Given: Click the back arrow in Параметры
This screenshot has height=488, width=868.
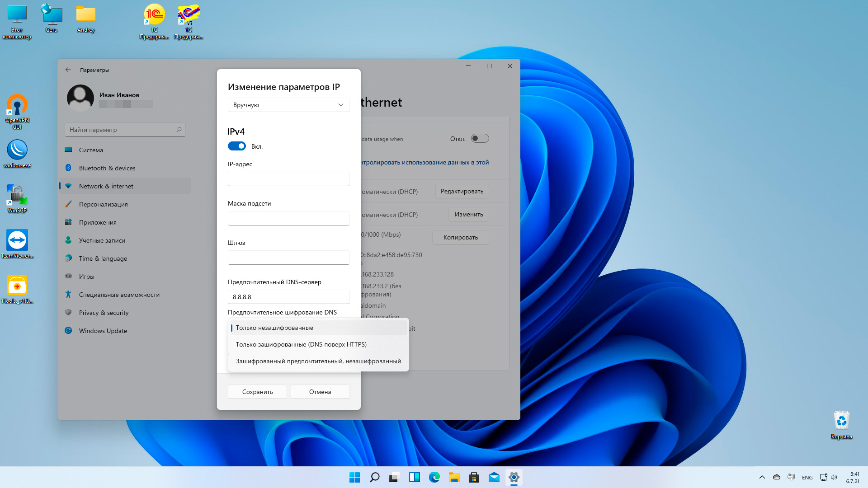Looking at the screenshot, I should [x=68, y=70].
